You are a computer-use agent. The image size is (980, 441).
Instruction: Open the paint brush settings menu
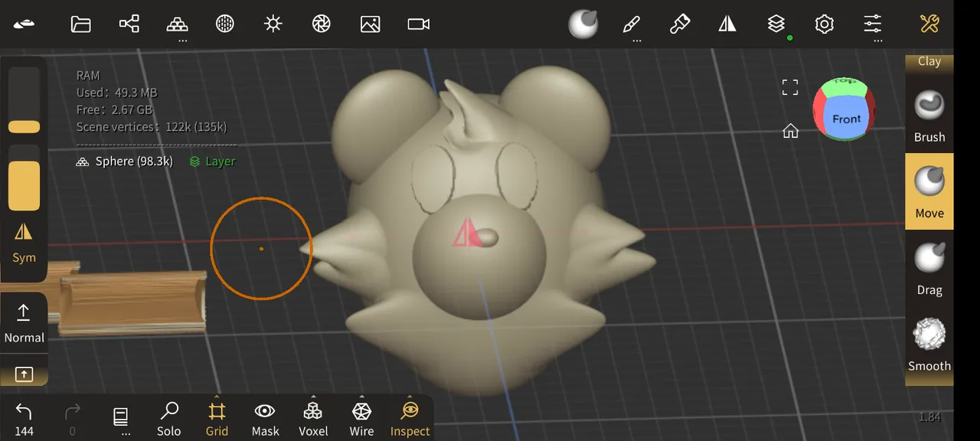pos(680,24)
